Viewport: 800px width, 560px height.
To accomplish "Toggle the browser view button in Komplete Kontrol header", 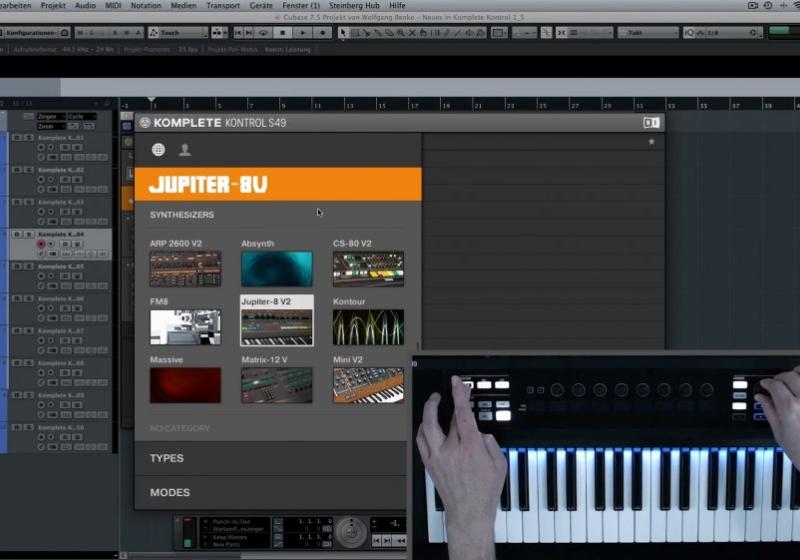I will coord(651,123).
